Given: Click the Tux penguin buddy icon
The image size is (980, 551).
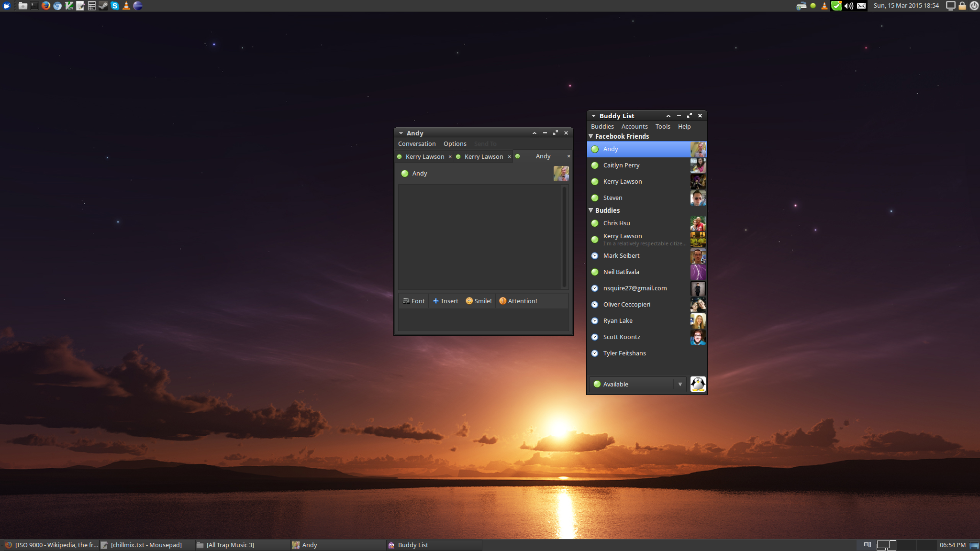Looking at the screenshot, I should click(698, 384).
